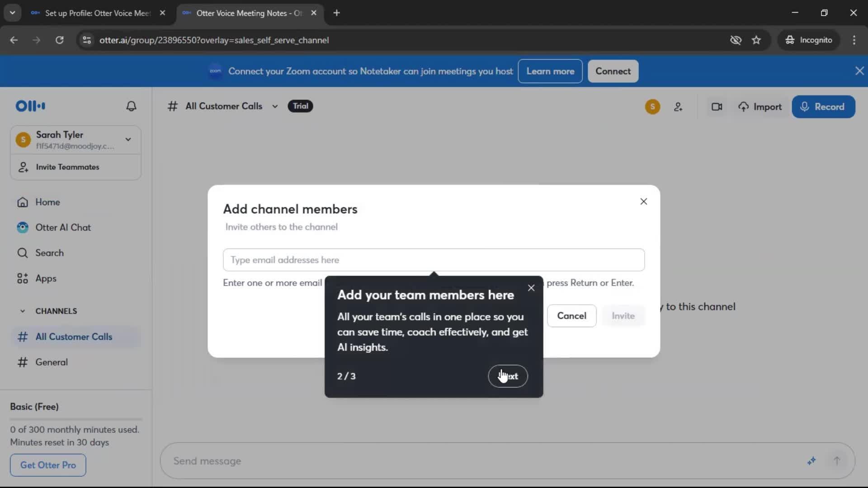Click Cancel in the dialog

pos(571,316)
